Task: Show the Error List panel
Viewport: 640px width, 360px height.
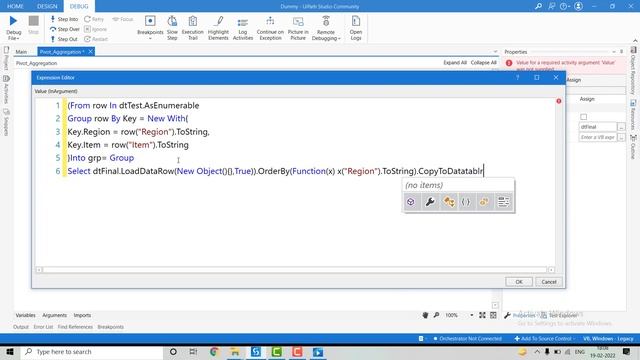Action: tap(43, 327)
